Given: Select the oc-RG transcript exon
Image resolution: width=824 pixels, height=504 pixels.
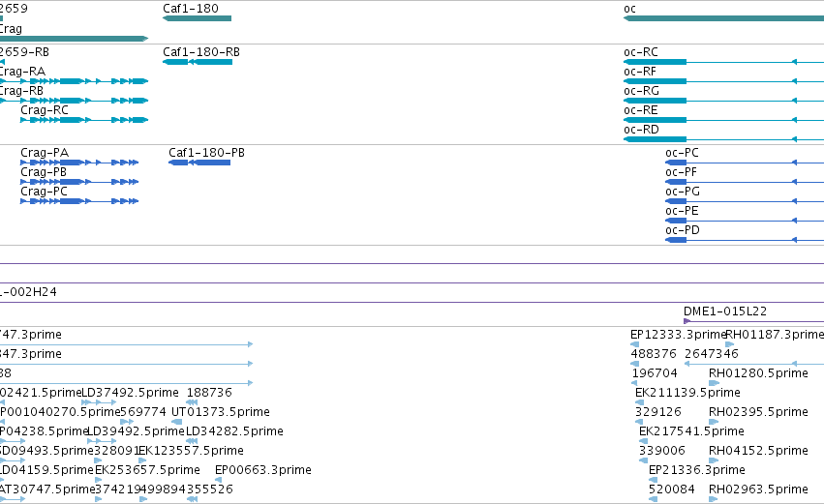Looking at the screenshot, I should pyautogui.click(x=655, y=101).
